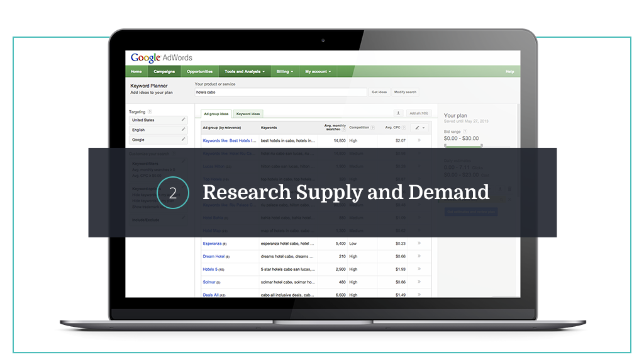Switch to Keyword ideas tab

point(248,114)
